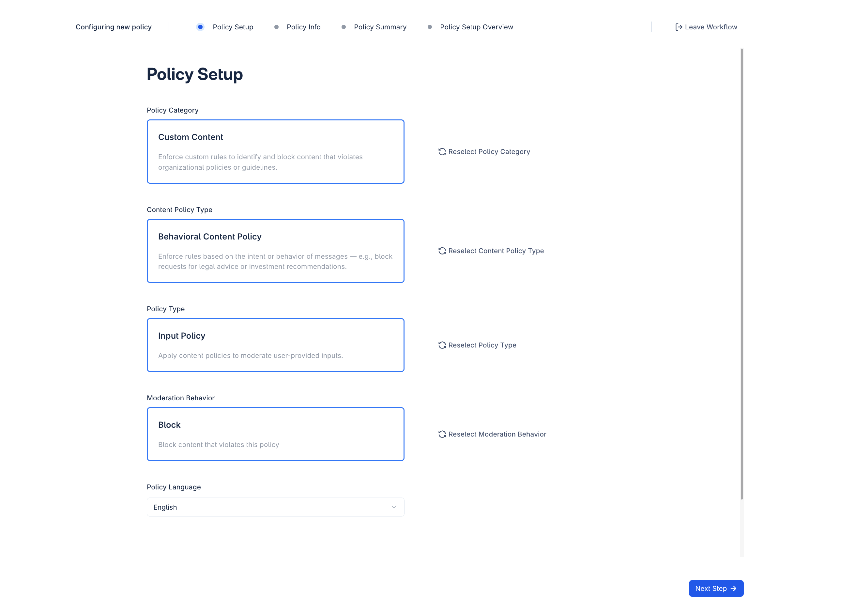Click refresh icon beside Reselect Content Policy Type

tap(442, 251)
